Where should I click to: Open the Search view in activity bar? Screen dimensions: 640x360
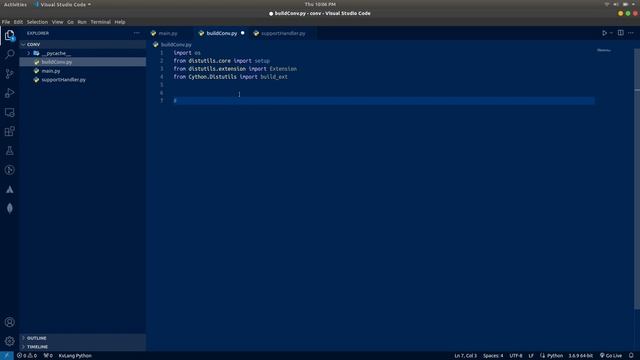[x=9, y=54]
